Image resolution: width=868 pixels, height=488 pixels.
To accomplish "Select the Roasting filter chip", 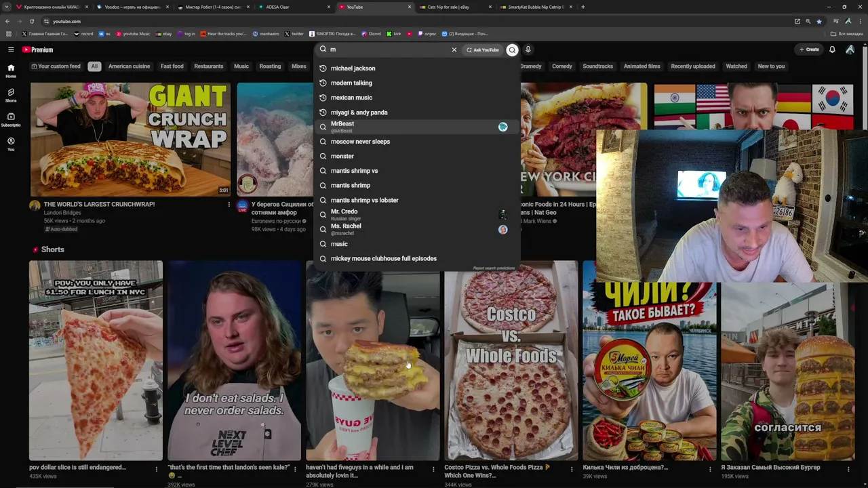I will tap(270, 66).
